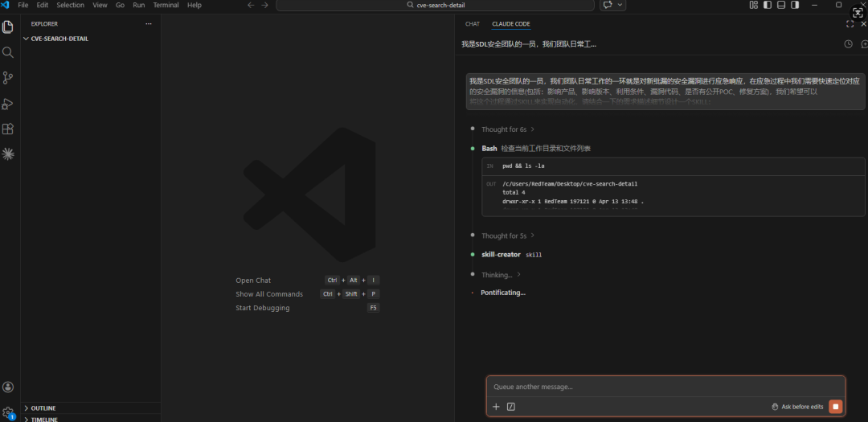The height and width of the screenshot is (422, 868).
Task: Open the Terminal menu
Action: (x=166, y=5)
